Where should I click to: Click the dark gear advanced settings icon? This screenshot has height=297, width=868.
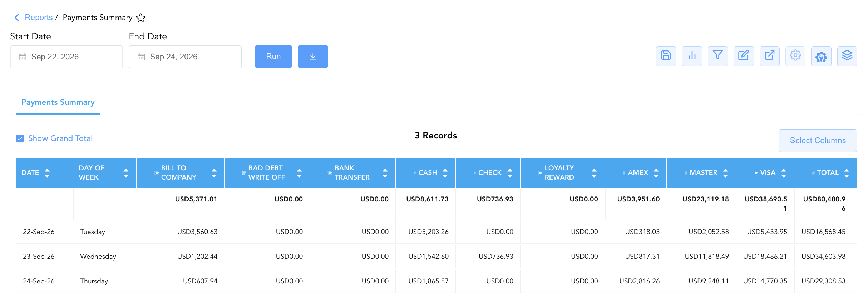point(821,56)
